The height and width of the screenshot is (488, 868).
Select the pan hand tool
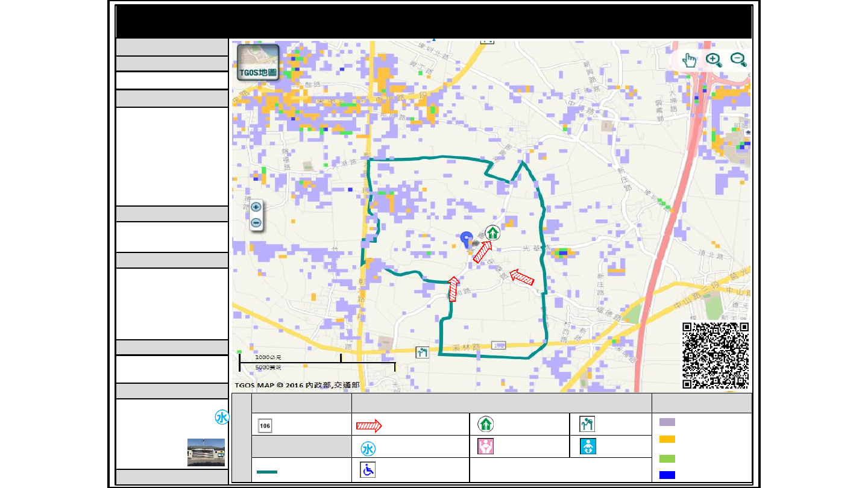tap(690, 60)
